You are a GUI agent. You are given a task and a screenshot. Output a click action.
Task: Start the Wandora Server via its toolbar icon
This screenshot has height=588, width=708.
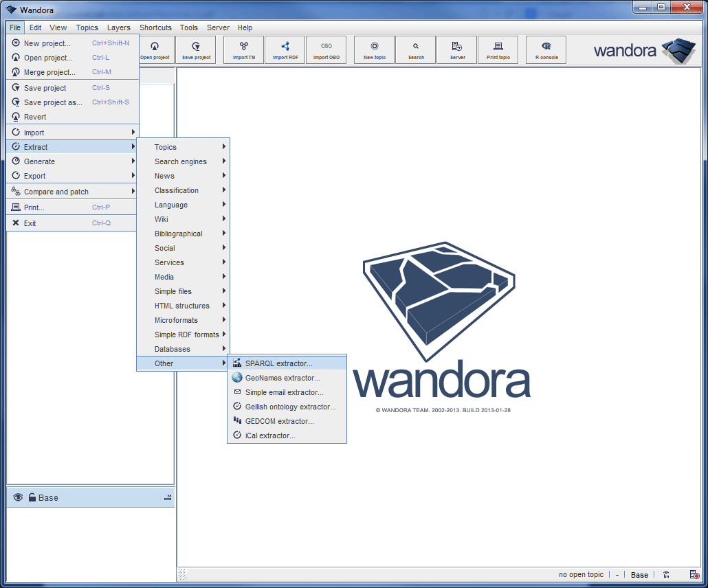[456, 49]
